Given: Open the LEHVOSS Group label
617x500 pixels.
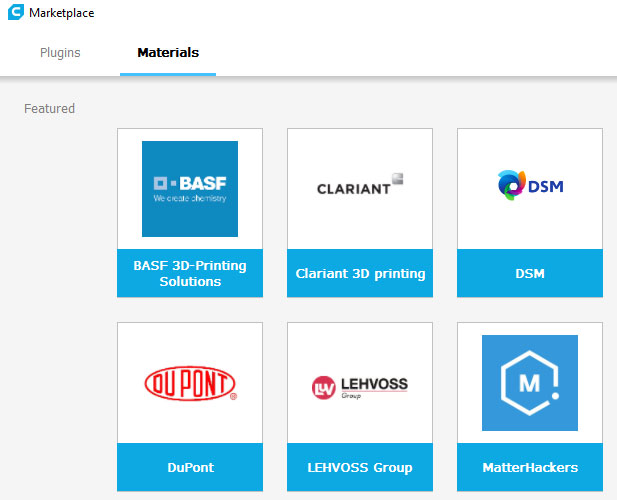Looking at the screenshot, I should pyautogui.click(x=360, y=467).
